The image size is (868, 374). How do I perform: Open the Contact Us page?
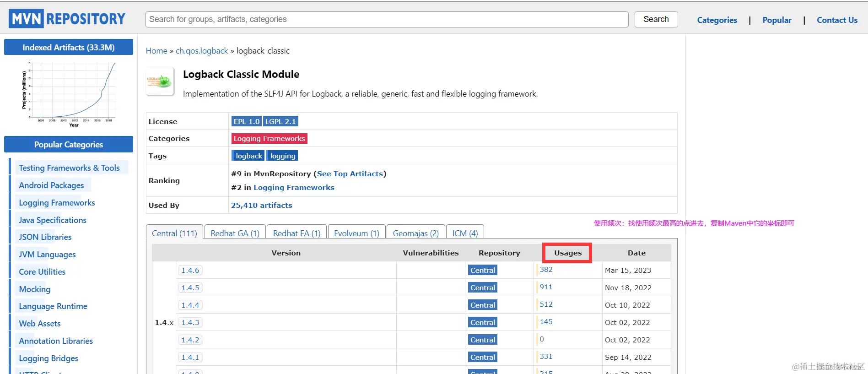click(837, 20)
